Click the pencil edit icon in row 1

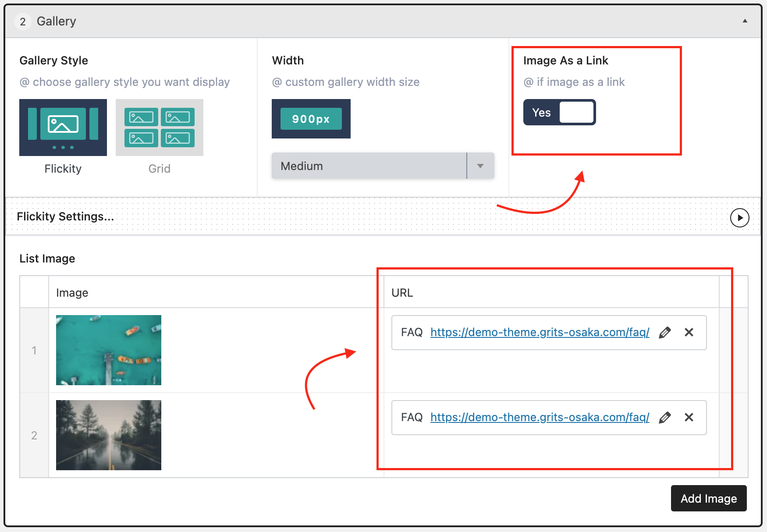pos(664,333)
